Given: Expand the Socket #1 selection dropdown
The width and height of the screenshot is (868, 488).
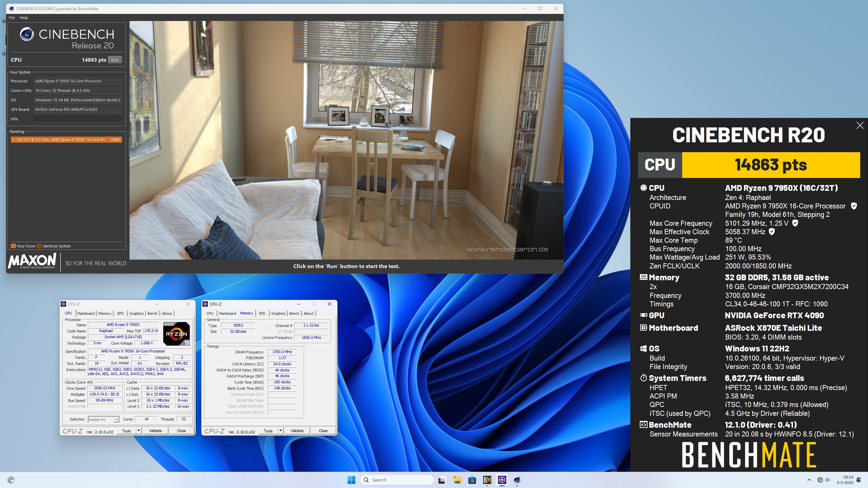Looking at the screenshot, I should click(x=116, y=420).
